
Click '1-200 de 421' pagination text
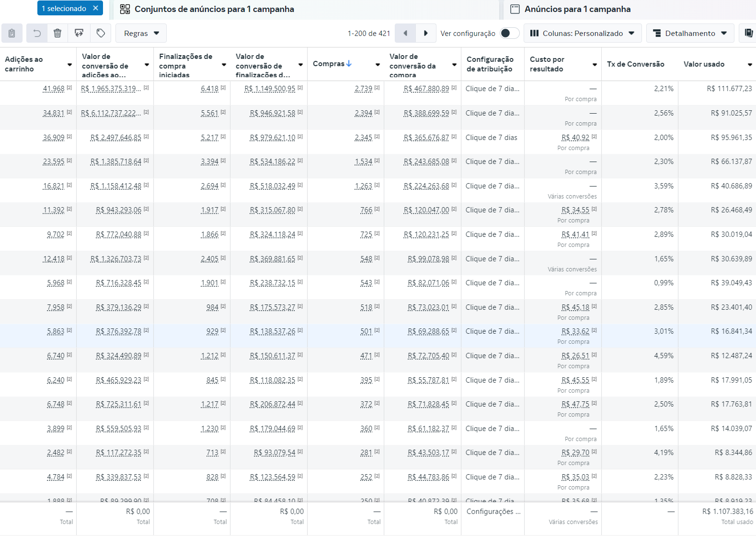(x=369, y=34)
